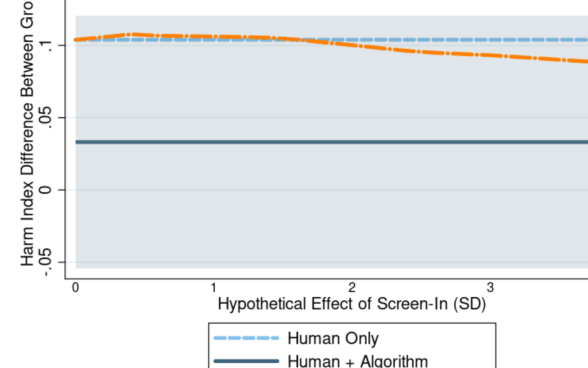588x368 pixels.
Task: Click the orange dash-dot curve in the plot
Action: (454, 53)
